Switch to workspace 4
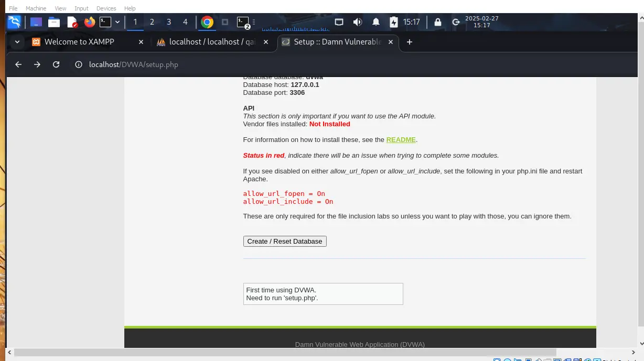This screenshot has width=644, height=361. pyautogui.click(x=185, y=22)
